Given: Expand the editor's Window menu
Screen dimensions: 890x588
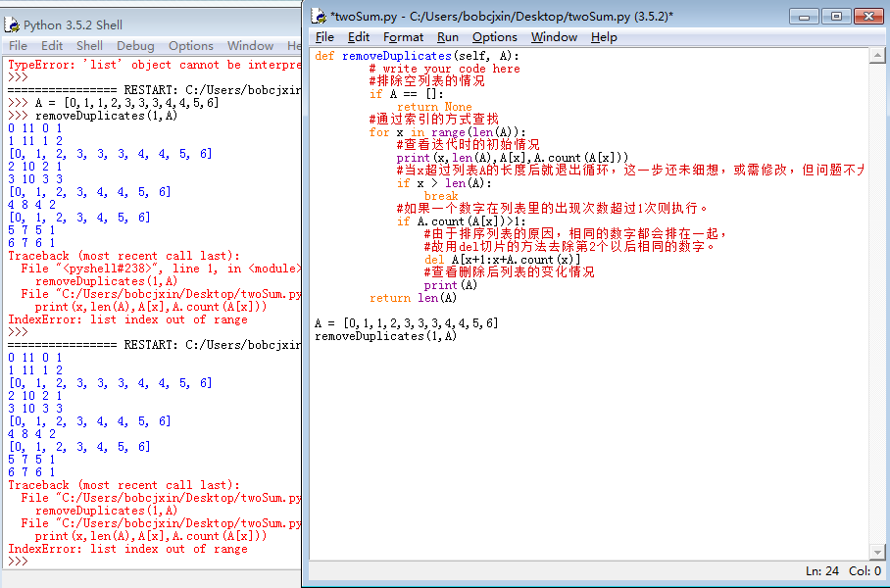Looking at the screenshot, I should [x=554, y=37].
